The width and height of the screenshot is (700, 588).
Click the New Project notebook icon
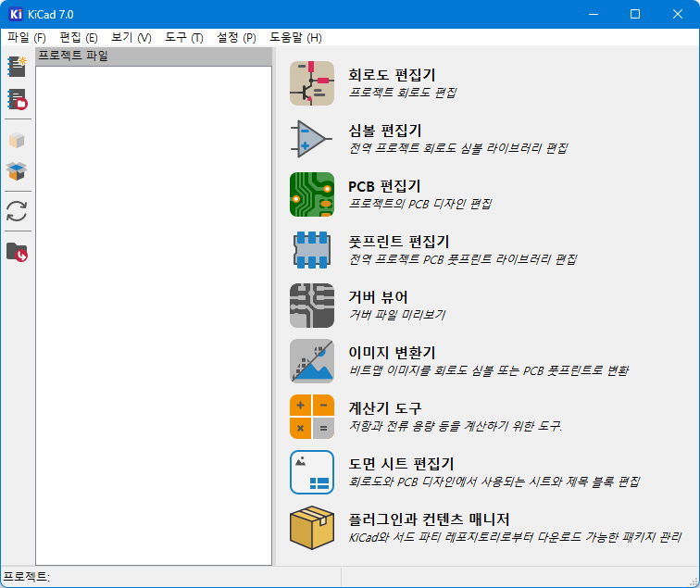[x=17, y=67]
